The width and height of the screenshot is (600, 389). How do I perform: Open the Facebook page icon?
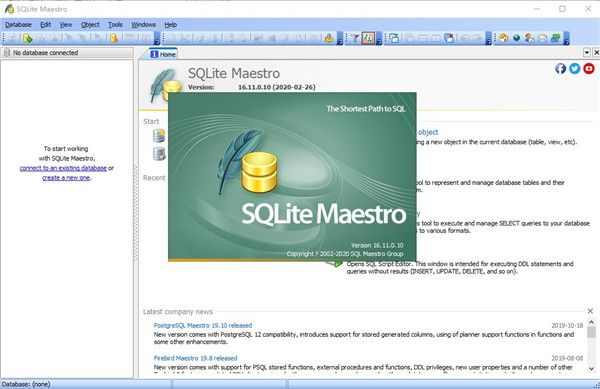561,68
